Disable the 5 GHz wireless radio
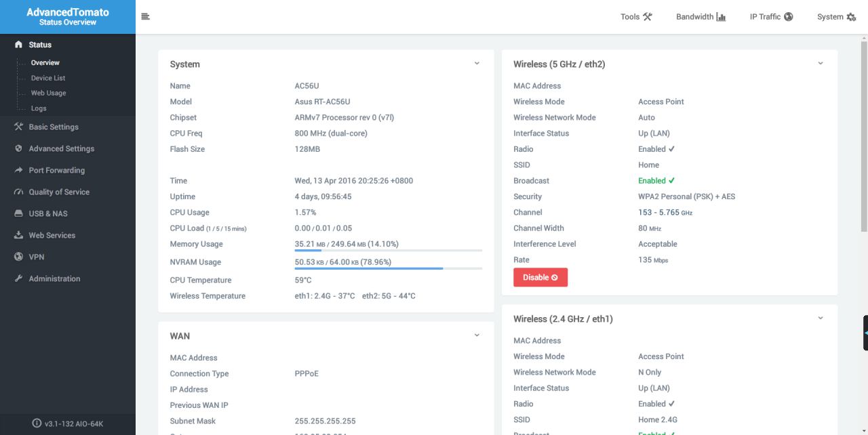The height and width of the screenshot is (435, 868). (540, 277)
